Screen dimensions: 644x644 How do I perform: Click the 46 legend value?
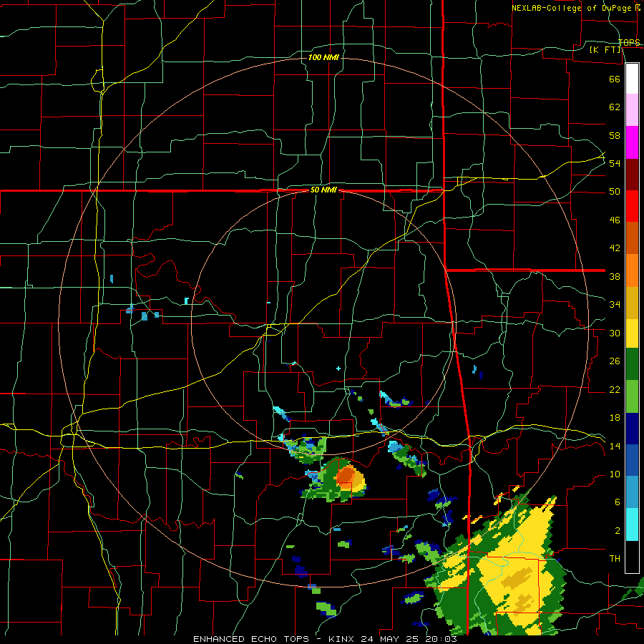pyautogui.click(x=615, y=220)
